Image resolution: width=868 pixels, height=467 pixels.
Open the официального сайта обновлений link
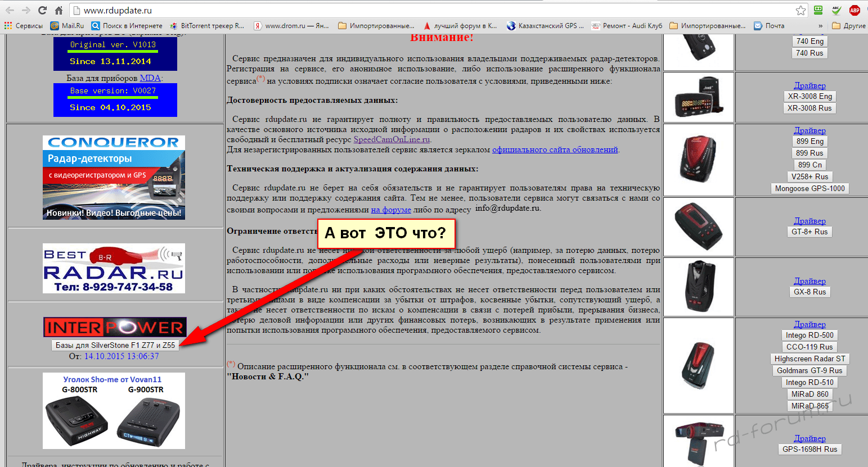click(555, 149)
